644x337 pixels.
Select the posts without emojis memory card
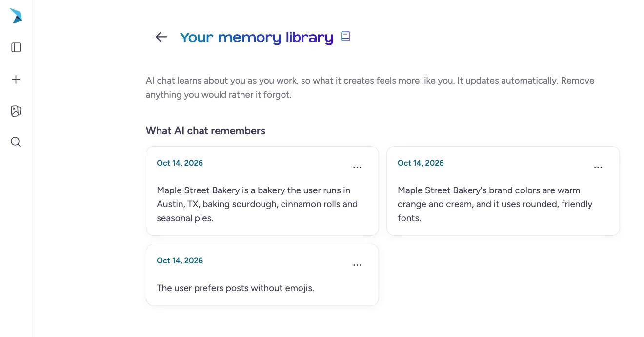[x=262, y=275]
